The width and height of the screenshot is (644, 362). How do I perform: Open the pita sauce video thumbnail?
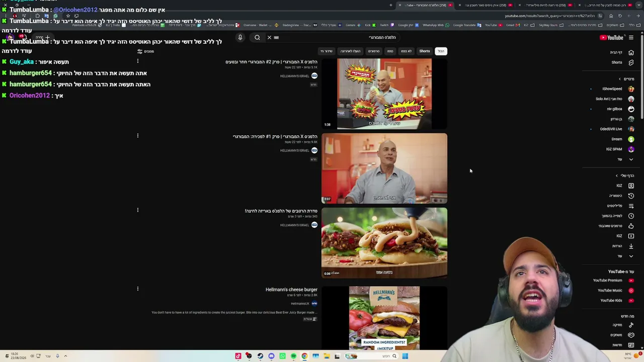point(384,242)
